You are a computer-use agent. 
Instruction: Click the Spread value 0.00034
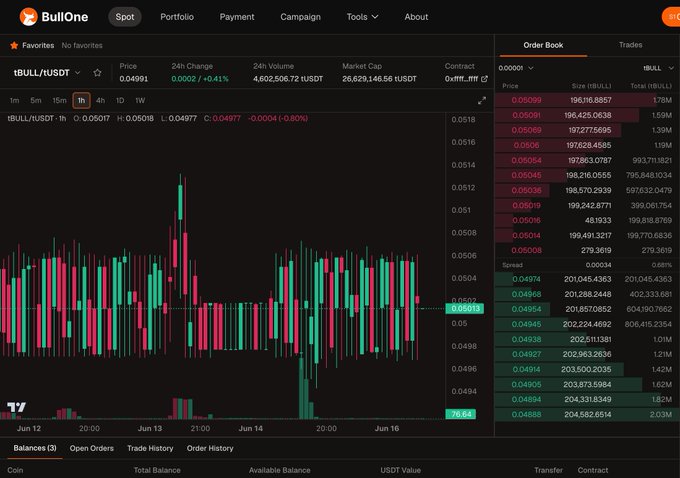click(598, 265)
